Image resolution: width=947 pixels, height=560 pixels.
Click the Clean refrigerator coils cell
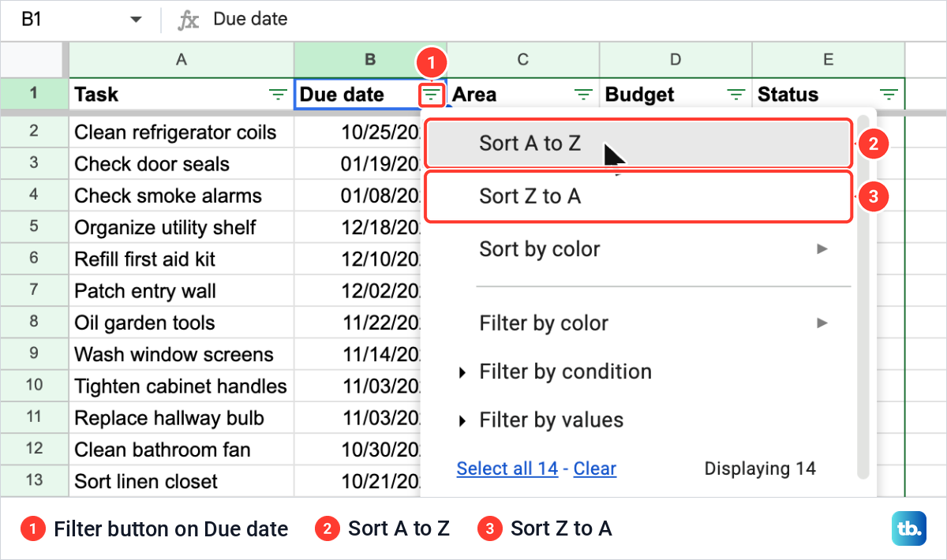coord(182,132)
